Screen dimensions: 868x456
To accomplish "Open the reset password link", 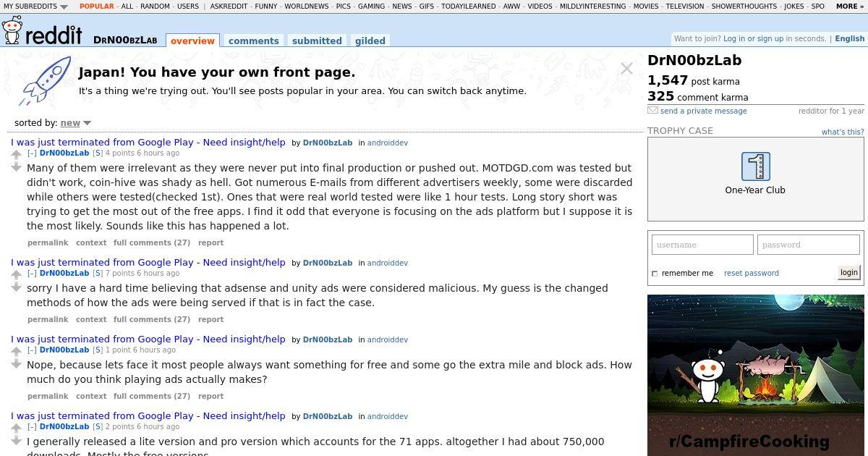I will 752,274.
